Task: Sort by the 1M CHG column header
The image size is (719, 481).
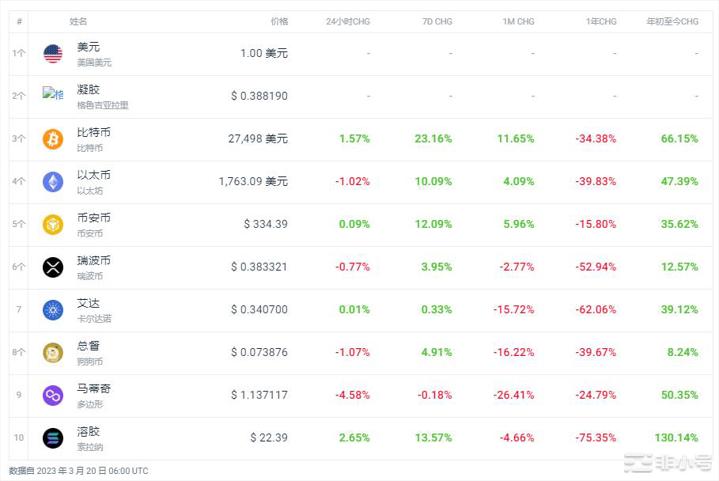Action: [518, 22]
